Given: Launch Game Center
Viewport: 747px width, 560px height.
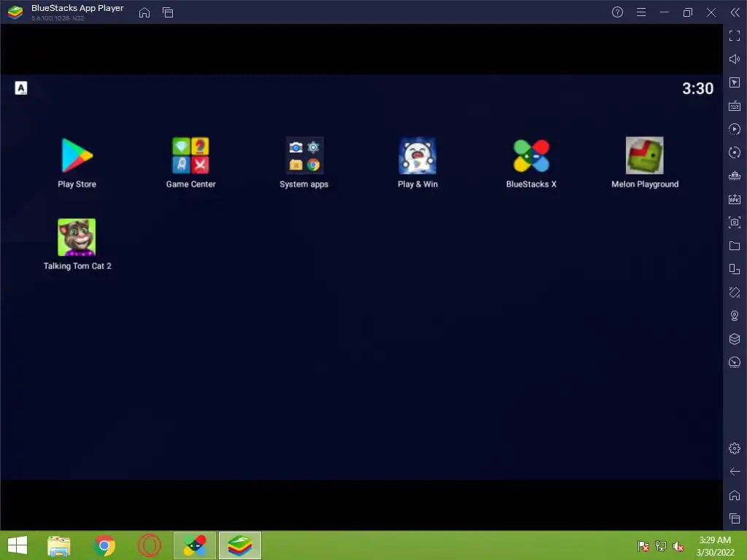Looking at the screenshot, I should tap(190, 156).
